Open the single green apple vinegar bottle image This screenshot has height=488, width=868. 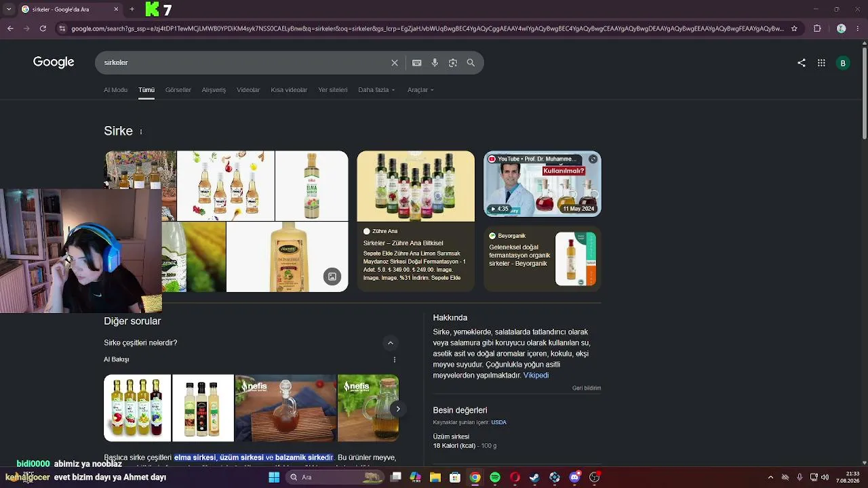312,186
